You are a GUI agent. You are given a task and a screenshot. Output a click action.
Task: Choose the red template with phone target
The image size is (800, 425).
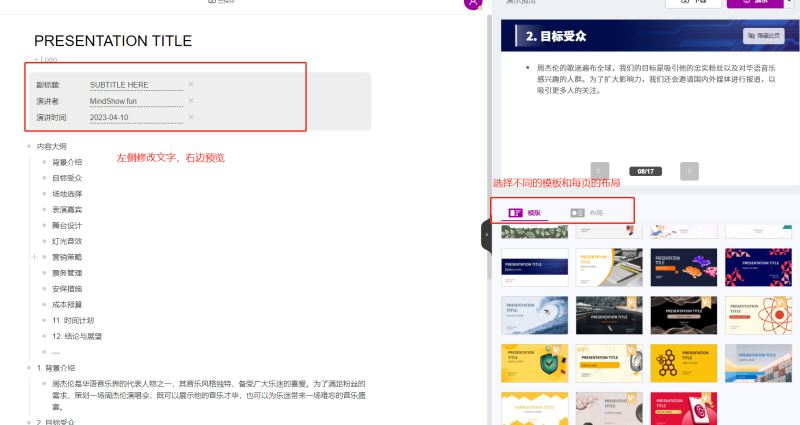(x=684, y=409)
